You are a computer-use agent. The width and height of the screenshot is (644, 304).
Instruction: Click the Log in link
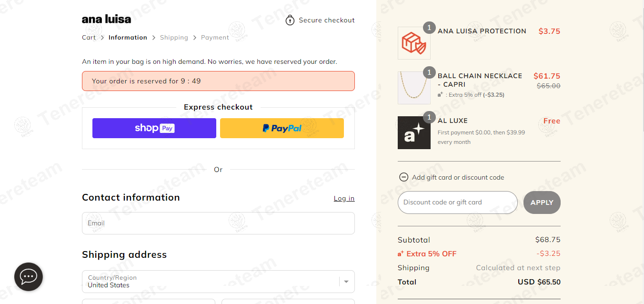(x=344, y=198)
